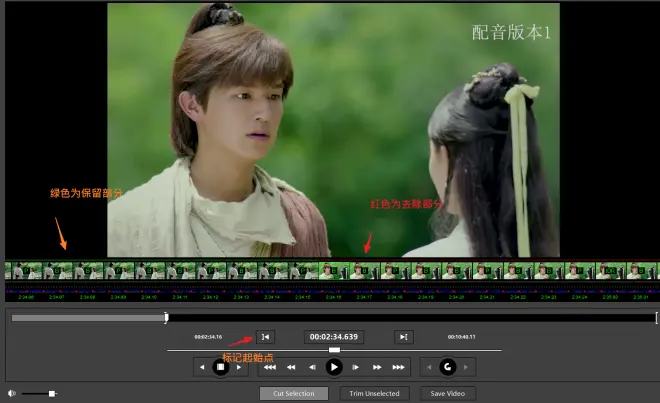Click the start time label 00:02:34.16
Viewport: 660px width, 403px height.
coord(208,337)
